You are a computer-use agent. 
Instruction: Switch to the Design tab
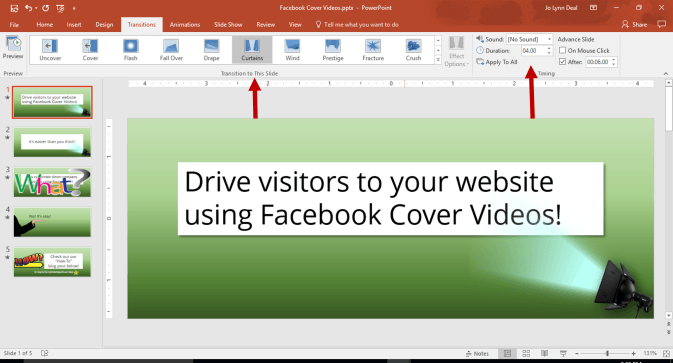pyautogui.click(x=104, y=24)
